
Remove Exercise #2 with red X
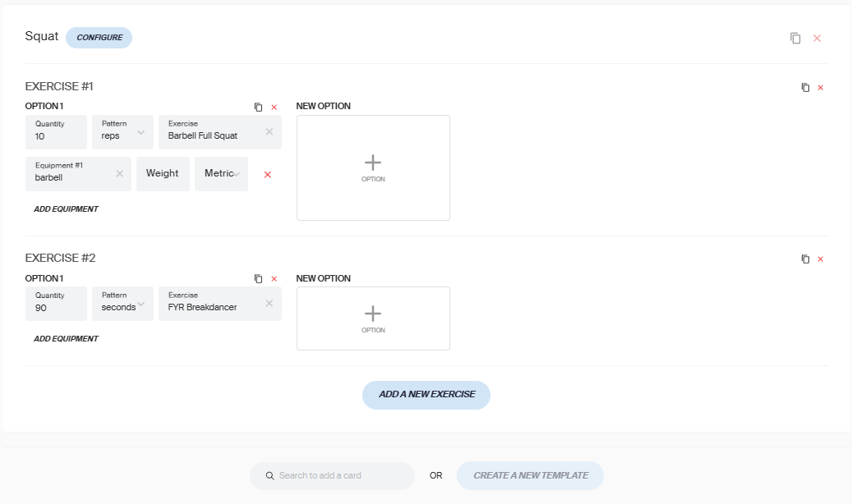(x=821, y=259)
